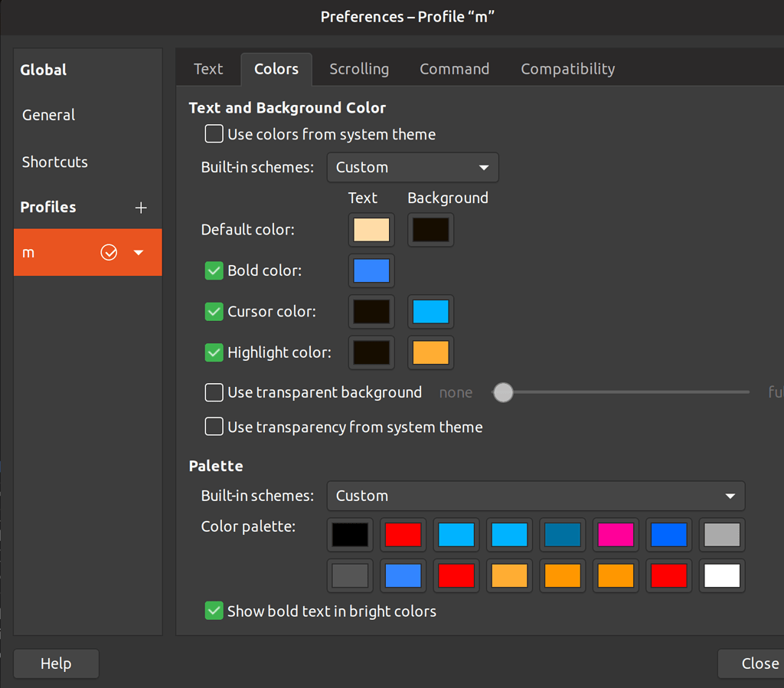
Task: Switch to the Scrolling tab
Action: [359, 68]
